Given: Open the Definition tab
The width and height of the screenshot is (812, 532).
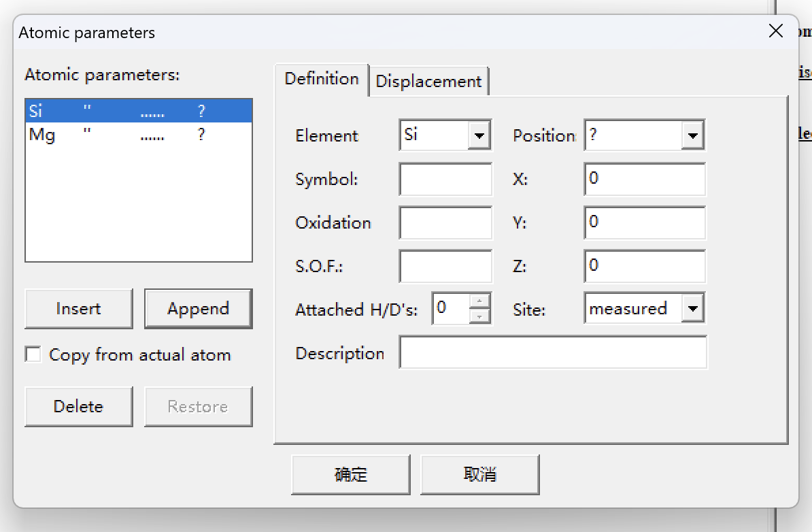Looking at the screenshot, I should point(321,79).
